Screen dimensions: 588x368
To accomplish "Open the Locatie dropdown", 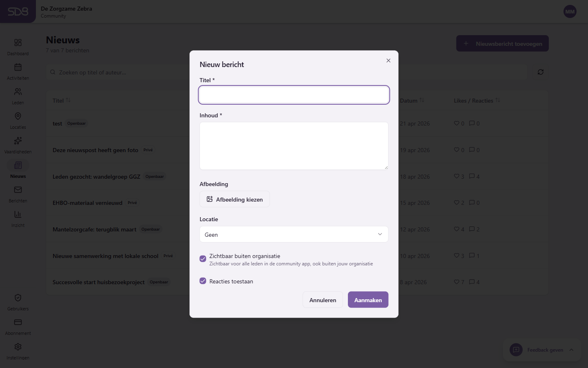I will (x=294, y=234).
